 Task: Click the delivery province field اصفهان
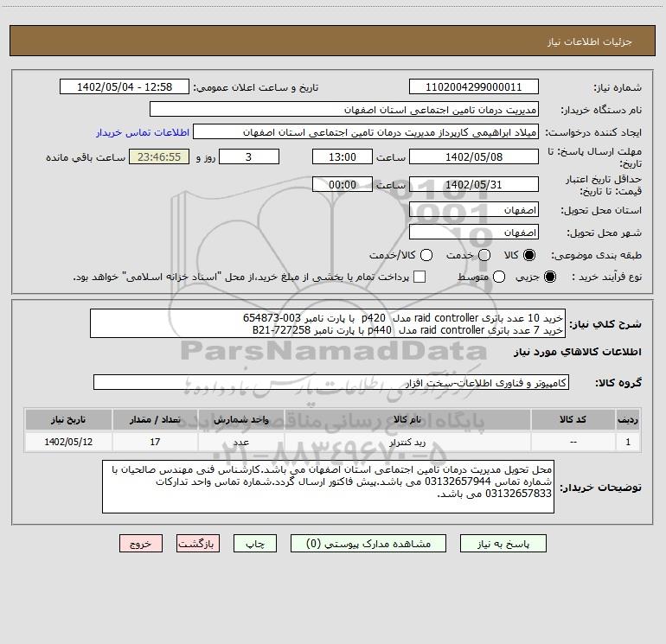(x=474, y=210)
